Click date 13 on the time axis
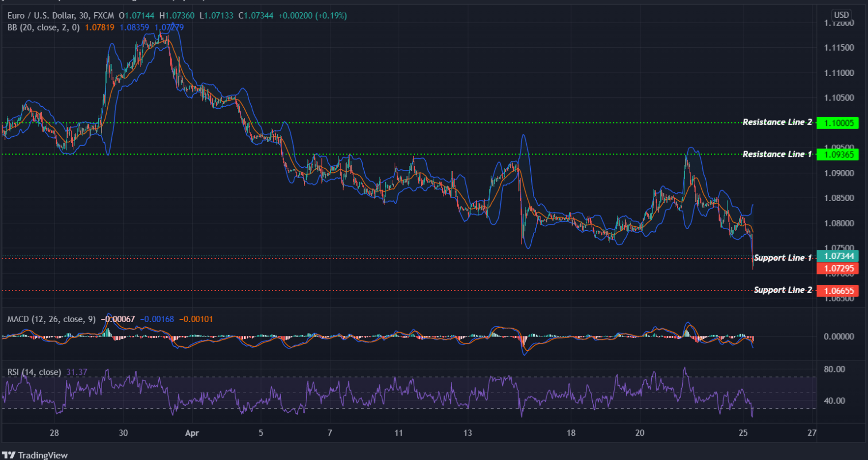 pos(467,433)
